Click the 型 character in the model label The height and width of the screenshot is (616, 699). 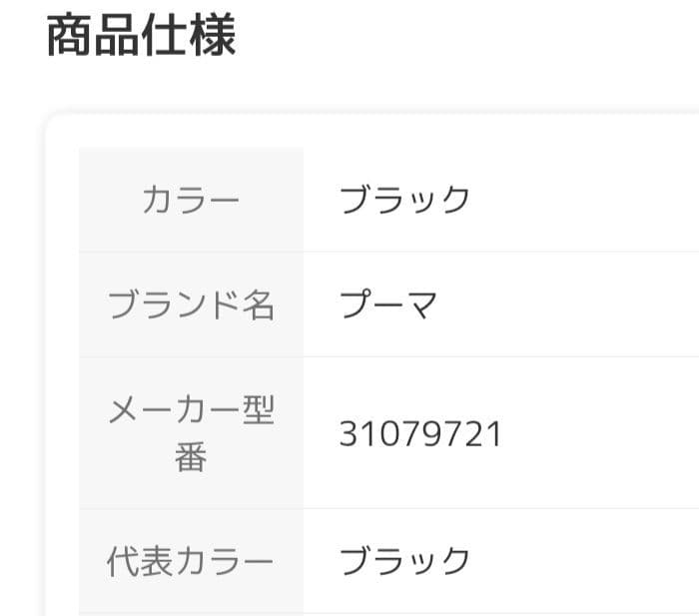259,409
